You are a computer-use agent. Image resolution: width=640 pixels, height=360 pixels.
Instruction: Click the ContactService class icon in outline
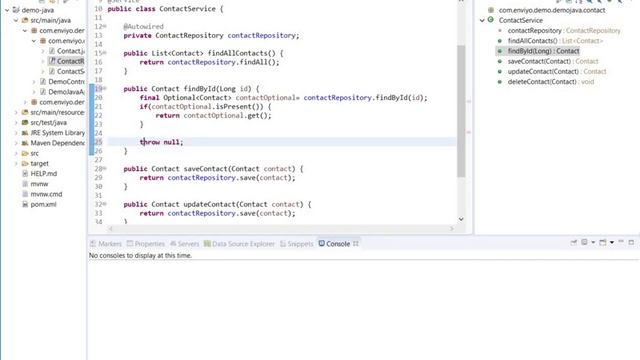coord(491,20)
